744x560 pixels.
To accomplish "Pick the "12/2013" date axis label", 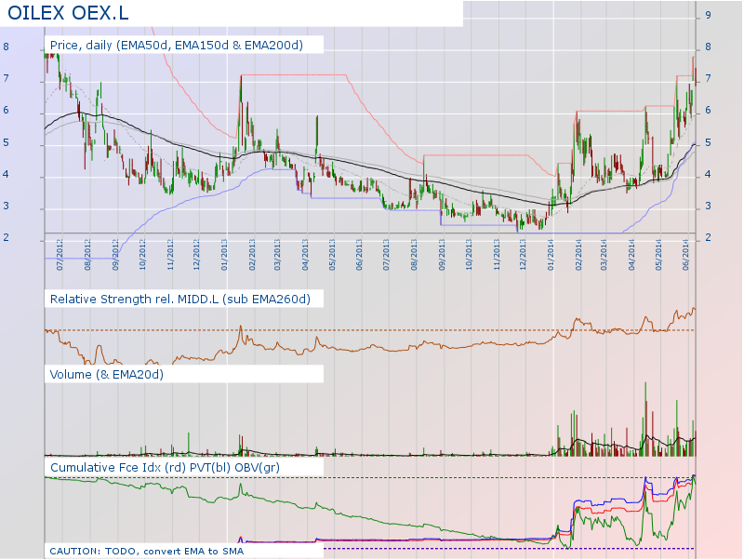I will pos(524,255).
